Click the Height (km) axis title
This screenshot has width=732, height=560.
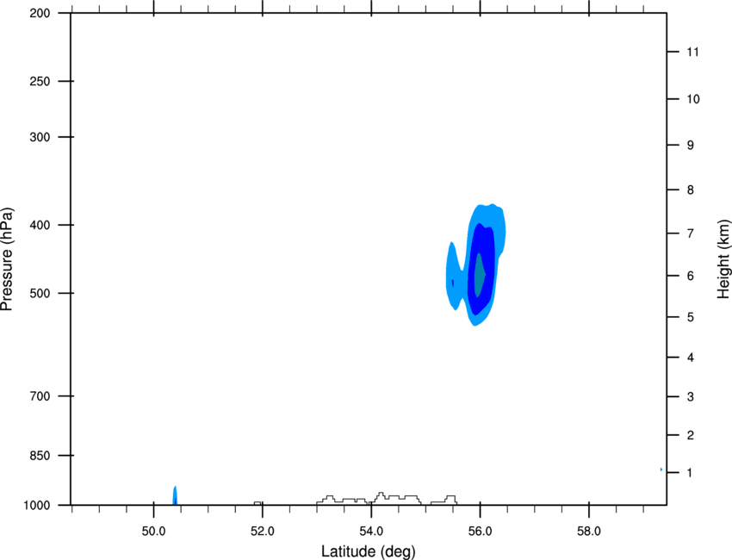click(x=723, y=258)
